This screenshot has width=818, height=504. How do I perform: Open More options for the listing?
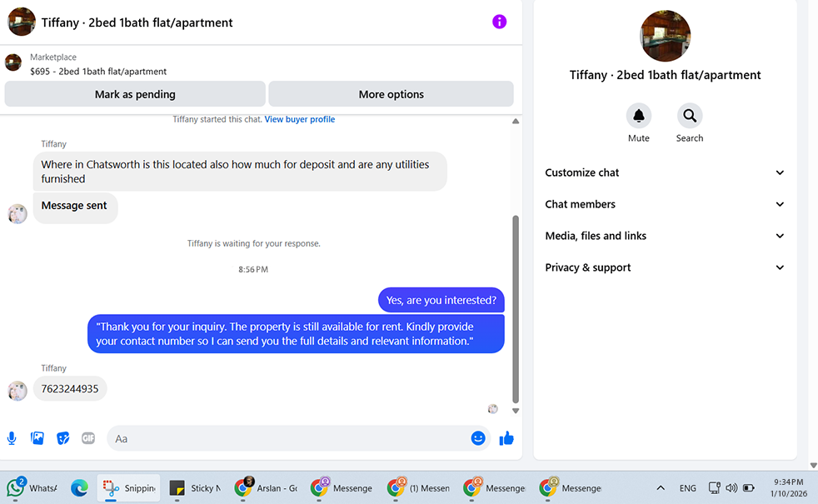391,94
